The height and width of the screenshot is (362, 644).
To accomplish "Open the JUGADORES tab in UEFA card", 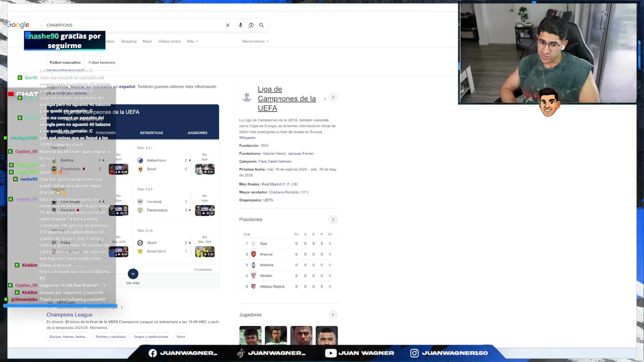I will 197,133.
